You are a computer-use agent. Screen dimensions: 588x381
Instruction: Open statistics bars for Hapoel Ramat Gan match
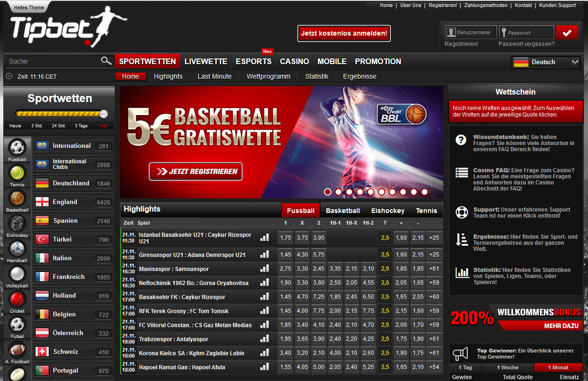pyautogui.click(x=265, y=367)
